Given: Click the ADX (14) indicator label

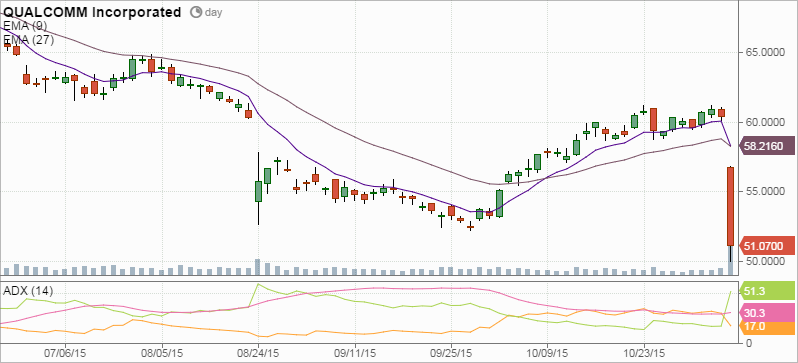Looking at the screenshot, I should point(28,291).
